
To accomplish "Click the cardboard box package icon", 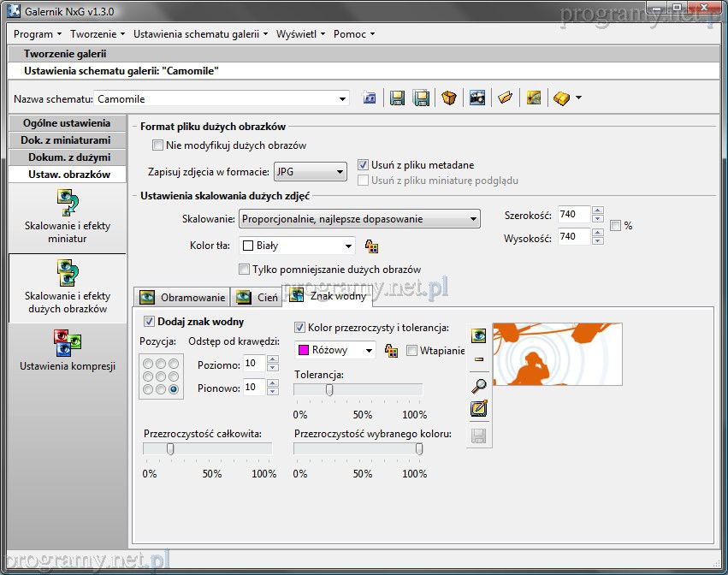I will point(449,98).
